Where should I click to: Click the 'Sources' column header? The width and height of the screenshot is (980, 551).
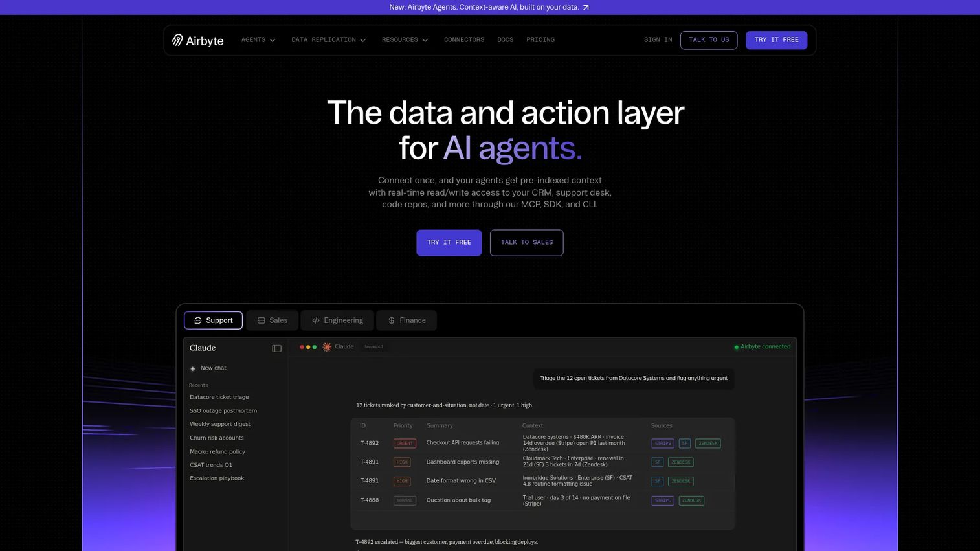662,426
